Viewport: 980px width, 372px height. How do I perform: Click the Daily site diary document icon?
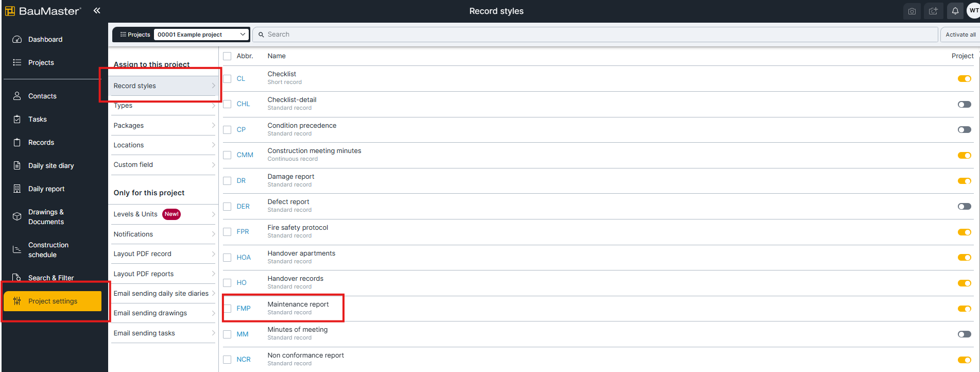pos(17,165)
